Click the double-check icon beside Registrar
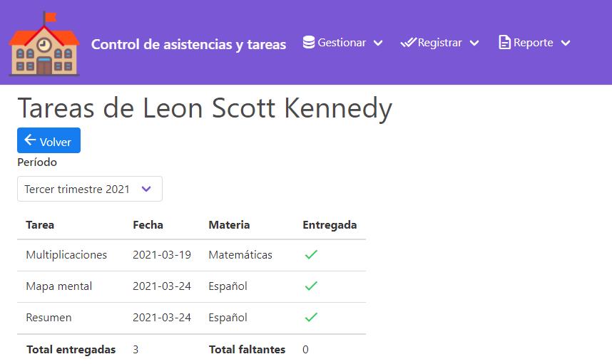612x364 pixels. pyautogui.click(x=408, y=43)
